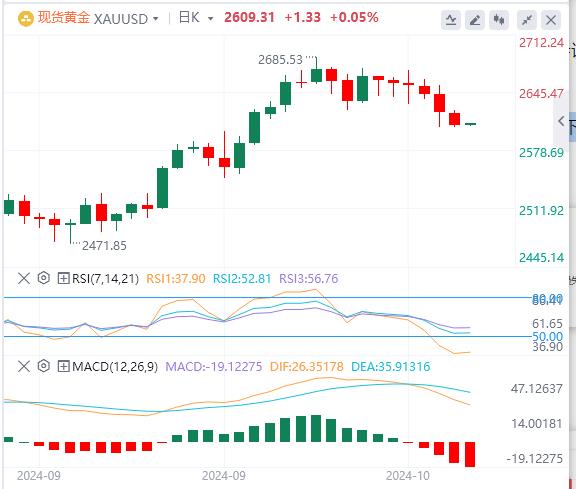Click the +0.05% change percentage
This screenshot has height=489, width=576.
(x=354, y=17)
